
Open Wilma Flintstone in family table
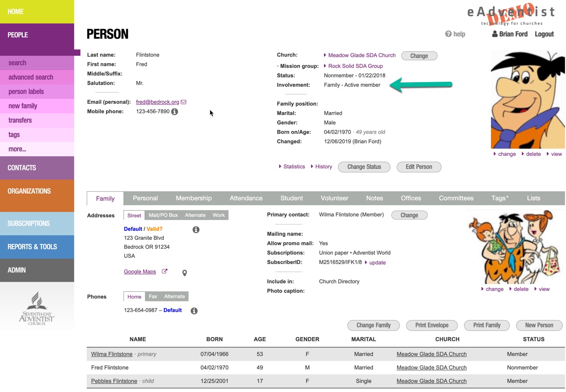pyautogui.click(x=112, y=354)
